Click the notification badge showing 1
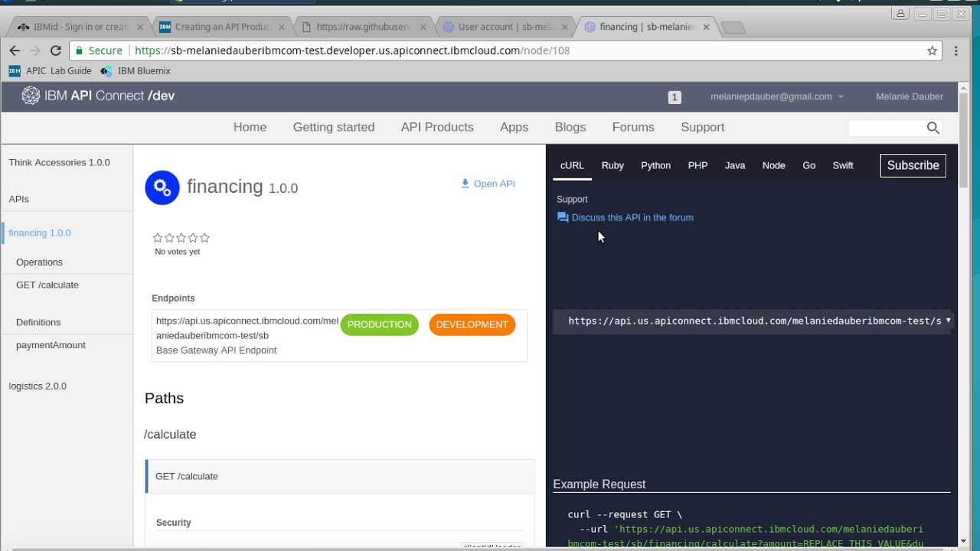This screenshot has width=980, height=551. pyautogui.click(x=675, y=97)
